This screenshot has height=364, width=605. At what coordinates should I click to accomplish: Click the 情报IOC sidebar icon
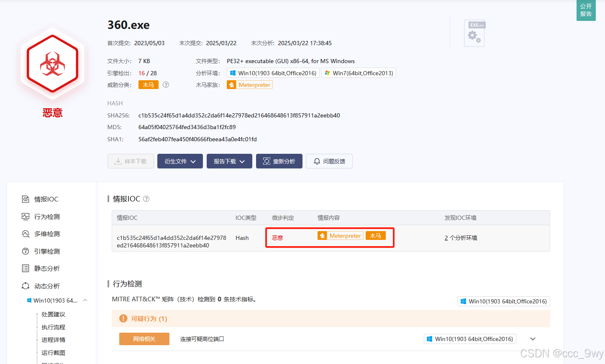[x=26, y=199]
